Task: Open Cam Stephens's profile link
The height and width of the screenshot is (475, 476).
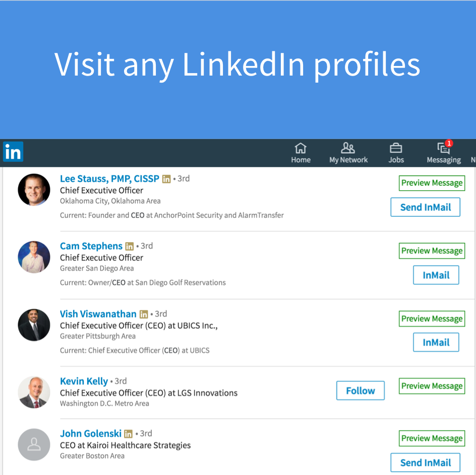Action: coord(91,246)
